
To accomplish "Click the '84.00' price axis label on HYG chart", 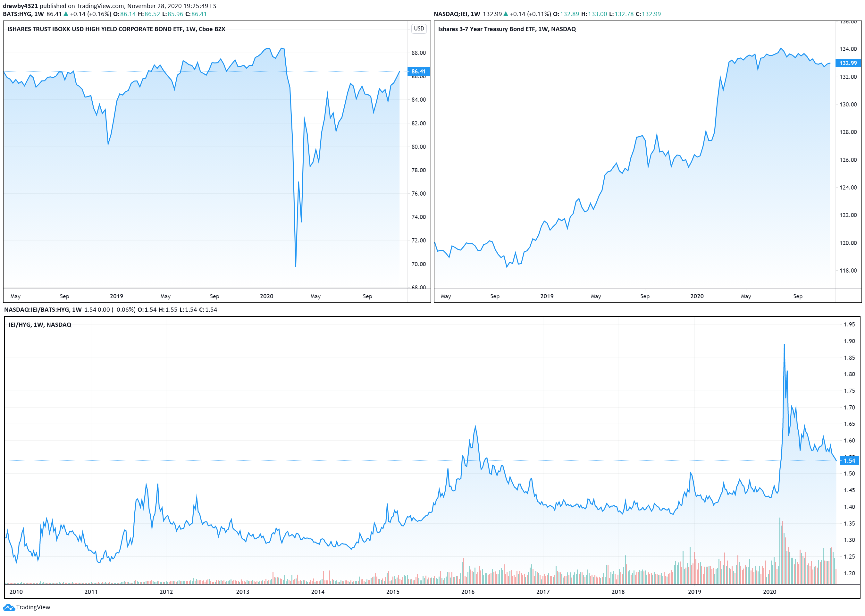I will click(x=419, y=100).
